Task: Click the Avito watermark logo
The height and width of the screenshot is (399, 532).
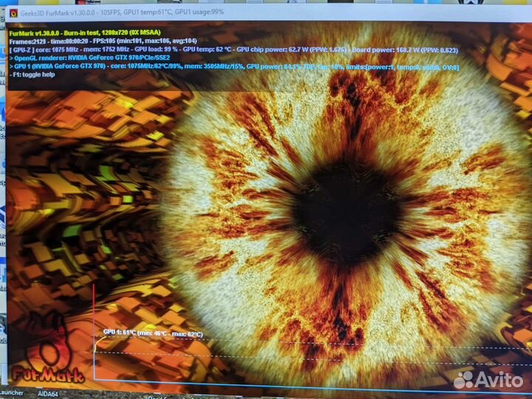Action: (486, 379)
